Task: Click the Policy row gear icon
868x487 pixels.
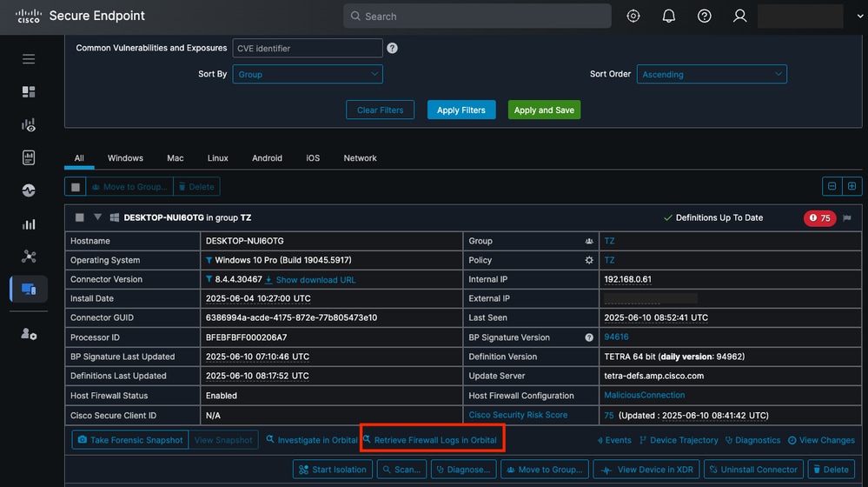Action: coord(589,260)
